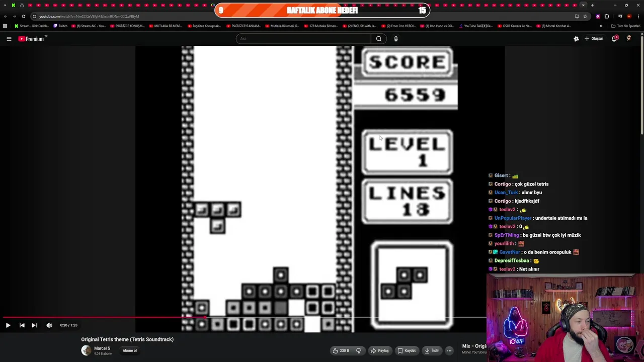Open the YouTube hamburger guide menu
The height and width of the screenshot is (362, 644).
pos(9,39)
